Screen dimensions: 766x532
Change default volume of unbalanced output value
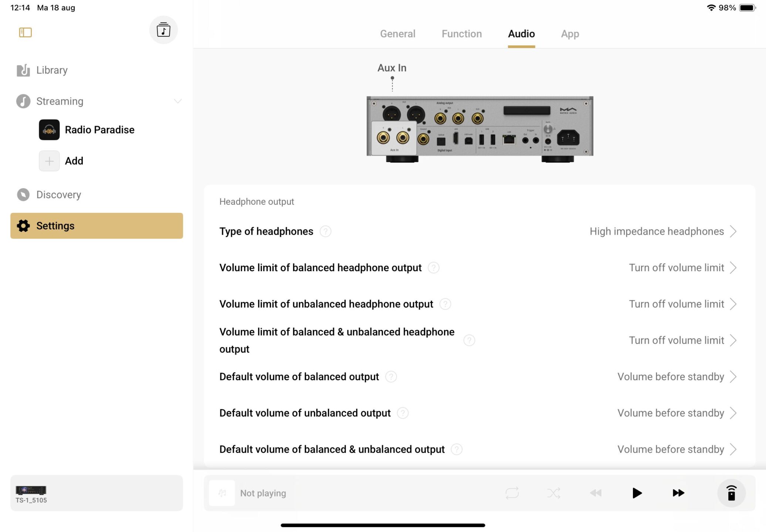tap(677, 413)
